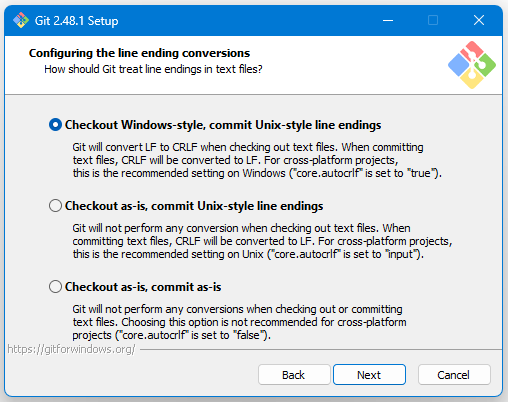This screenshot has height=402, width=508.
Task: Click the Git icon in the title bar
Action: pyautogui.click(x=21, y=20)
